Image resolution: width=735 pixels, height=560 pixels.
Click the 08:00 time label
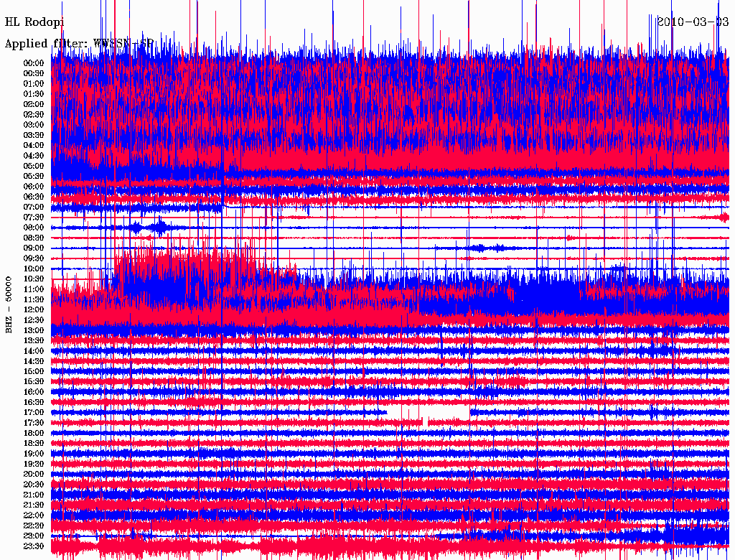click(34, 228)
